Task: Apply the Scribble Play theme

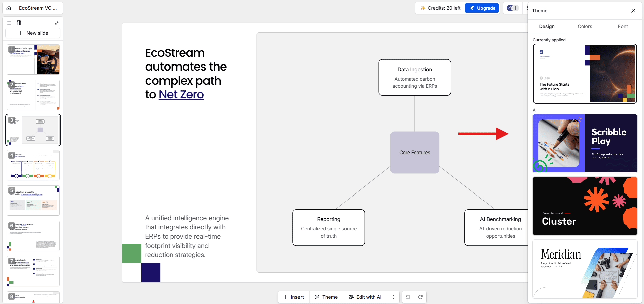Action: click(585, 143)
